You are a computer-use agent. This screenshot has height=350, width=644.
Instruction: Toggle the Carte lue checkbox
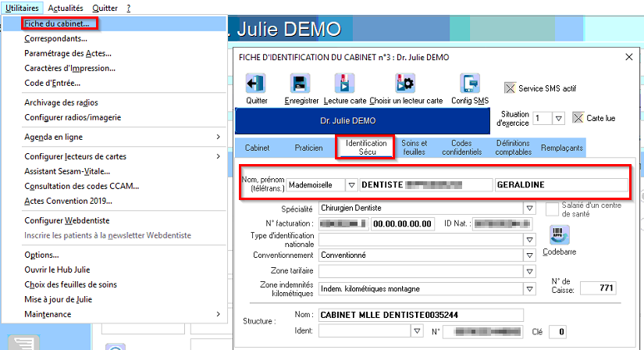pyautogui.click(x=578, y=118)
